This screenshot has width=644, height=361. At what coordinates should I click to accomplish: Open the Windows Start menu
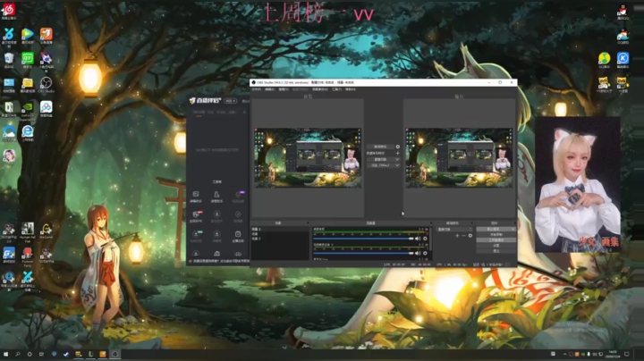pyautogui.click(x=5, y=354)
